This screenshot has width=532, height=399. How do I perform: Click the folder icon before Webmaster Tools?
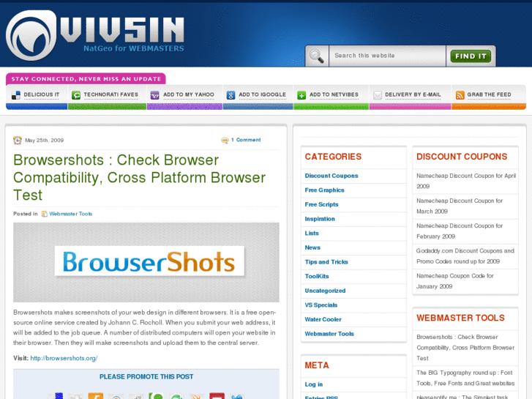pyautogui.click(x=44, y=214)
